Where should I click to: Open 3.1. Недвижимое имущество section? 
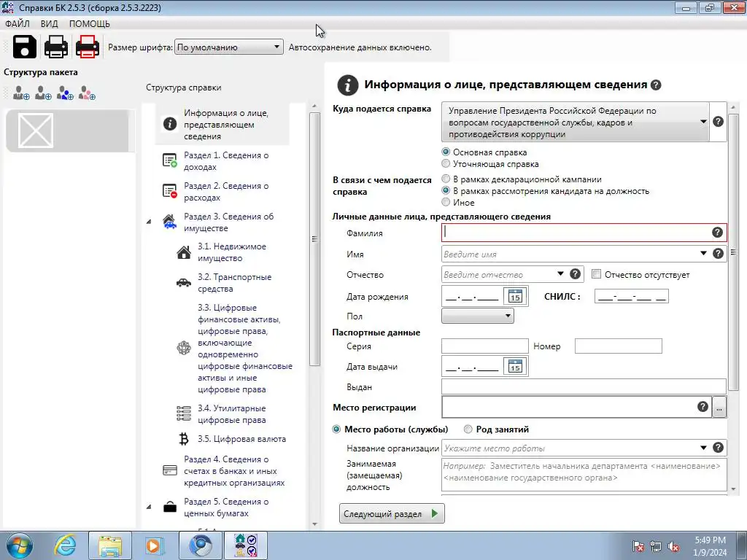coord(231,252)
